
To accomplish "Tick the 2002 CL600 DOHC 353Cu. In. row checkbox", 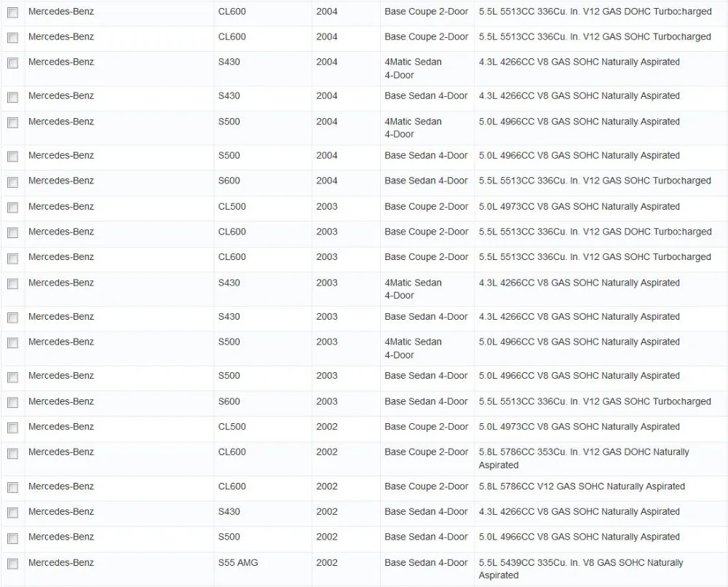I will (13, 453).
